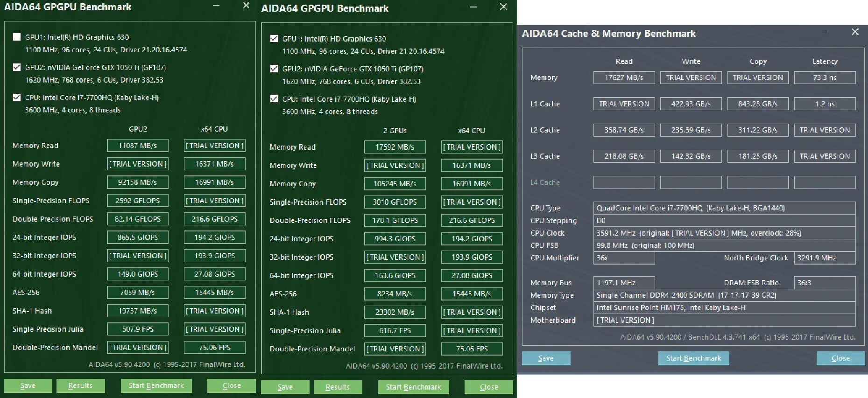Click the Memory Bus value 1197.1 MHz
868x398 pixels.
pos(624,282)
